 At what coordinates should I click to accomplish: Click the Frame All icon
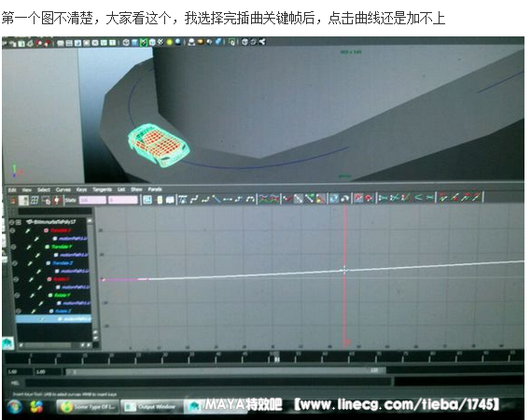pos(147,200)
